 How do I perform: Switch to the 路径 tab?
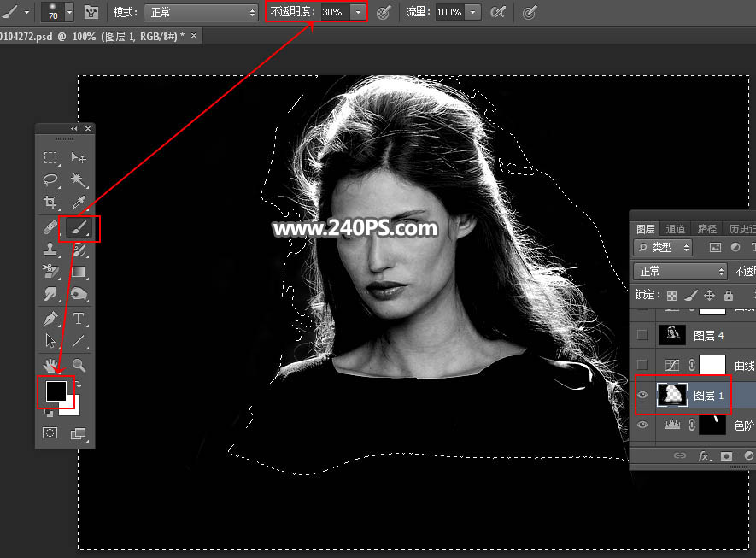706,229
